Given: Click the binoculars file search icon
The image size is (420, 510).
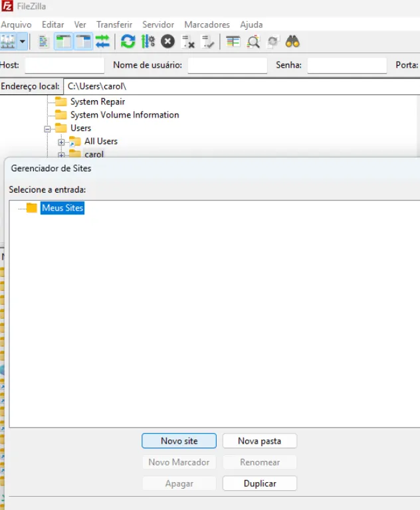Looking at the screenshot, I should (292, 41).
